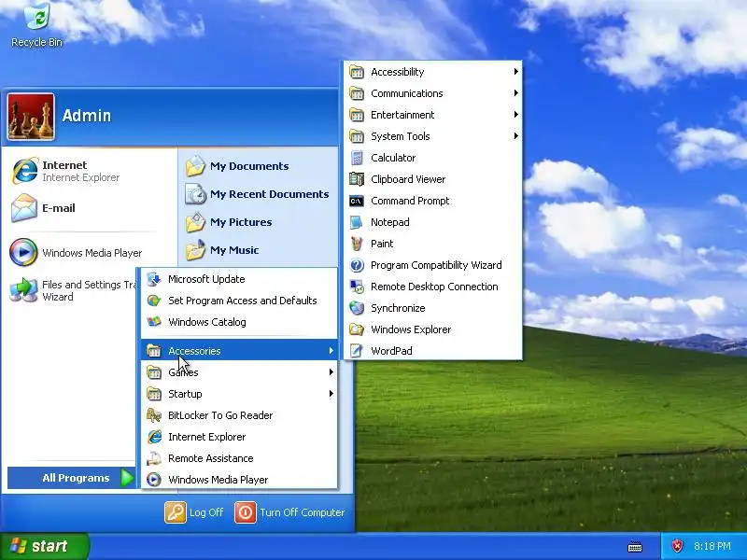Expand the Communications submenu arrow
Viewport: 747px width, 560px height.
point(516,93)
